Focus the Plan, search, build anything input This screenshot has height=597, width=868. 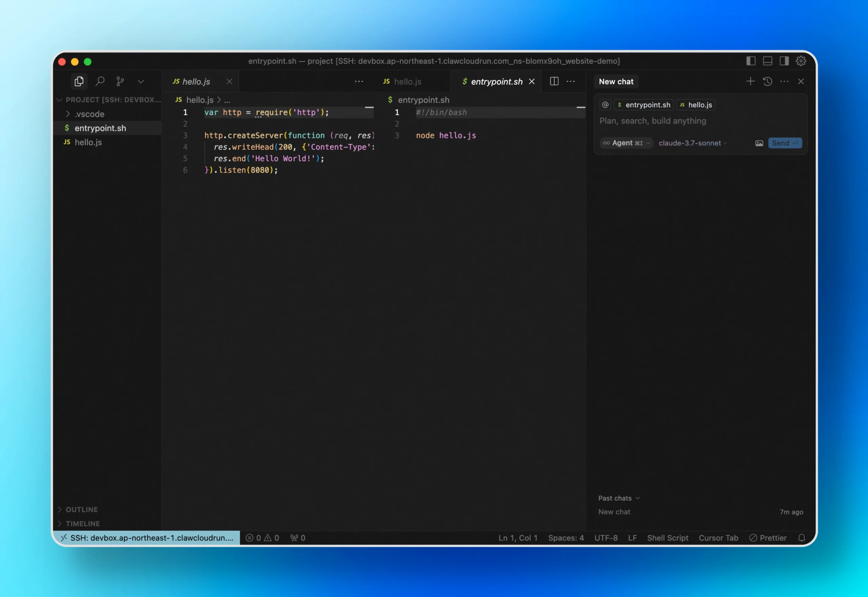(700, 121)
